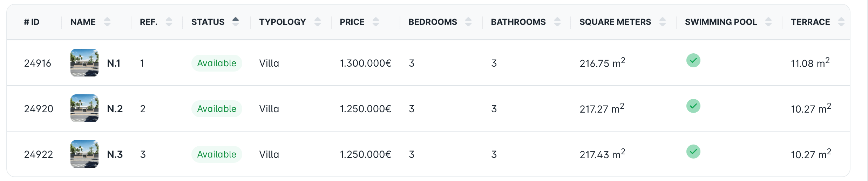Open the N.1 villa thumbnail
Screen dimensions: 868x181
(x=84, y=63)
